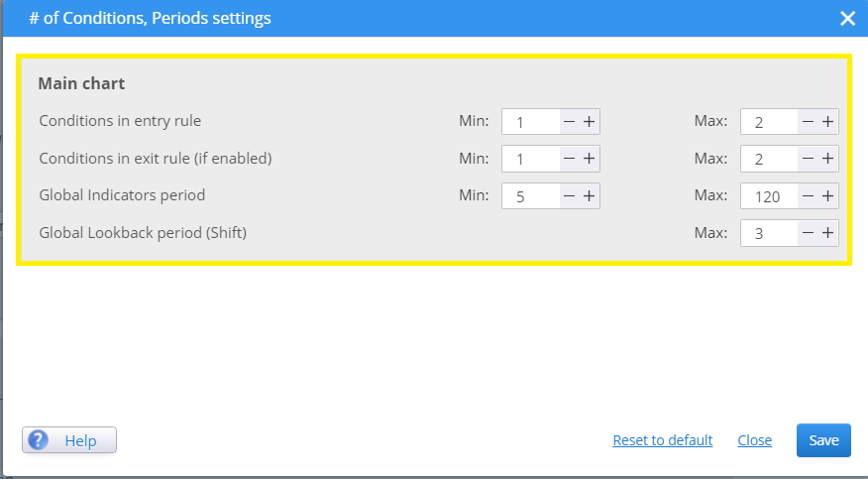Save the conditions and periods settings
Screen dimensions: 868x479
click(x=823, y=440)
